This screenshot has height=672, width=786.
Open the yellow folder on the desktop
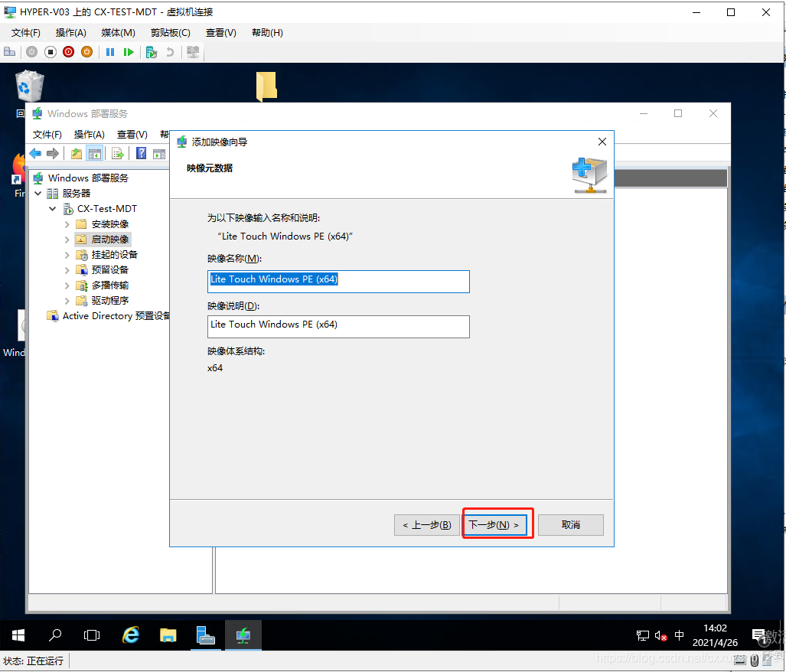click(x=266, y=86)
